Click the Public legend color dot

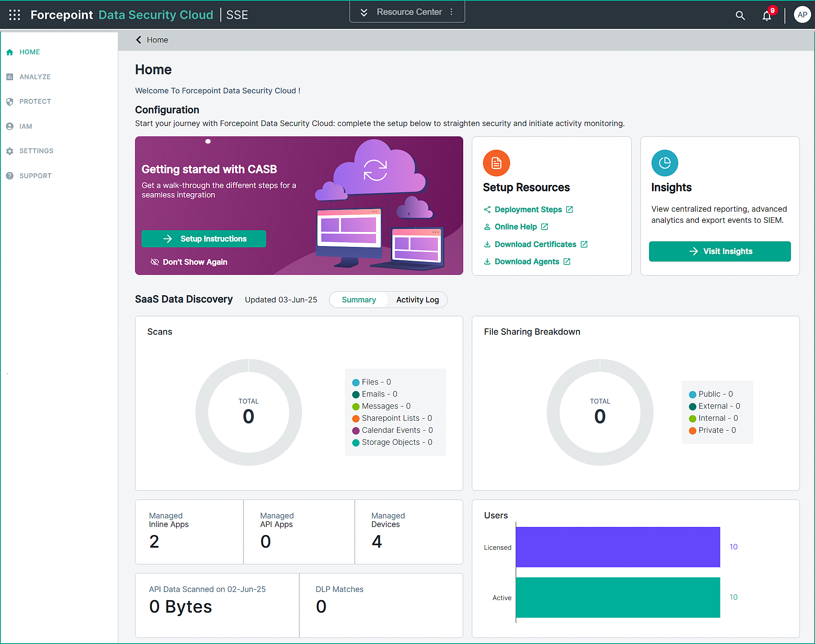click(x=692, y=394)
